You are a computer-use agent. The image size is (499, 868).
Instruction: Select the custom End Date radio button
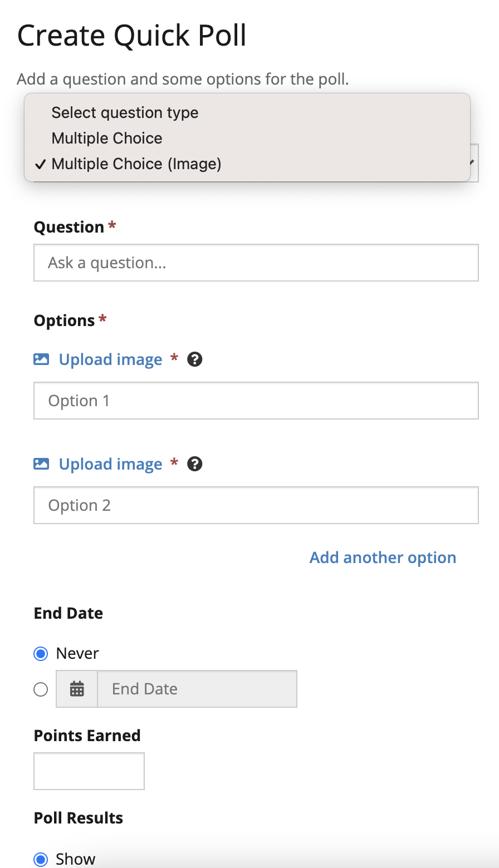pos(41,689)
